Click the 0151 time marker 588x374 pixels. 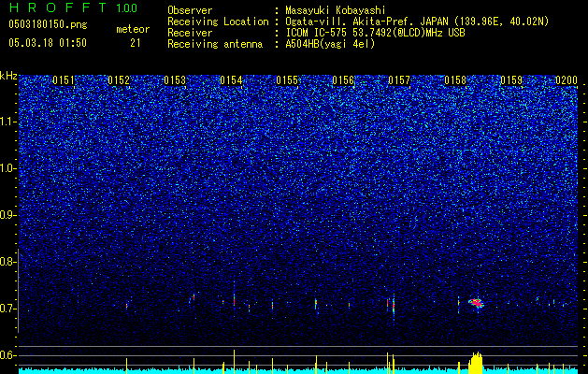64,80
